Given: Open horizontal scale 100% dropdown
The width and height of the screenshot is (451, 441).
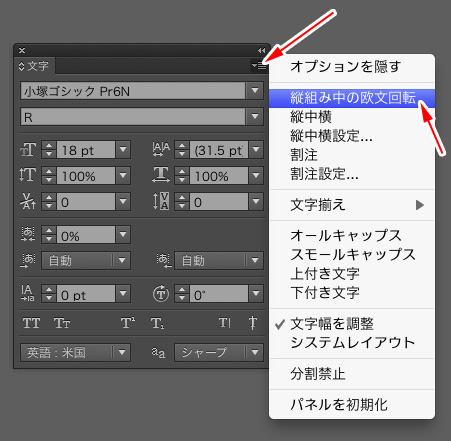Looking at the screenshot, I should (256, 175).
